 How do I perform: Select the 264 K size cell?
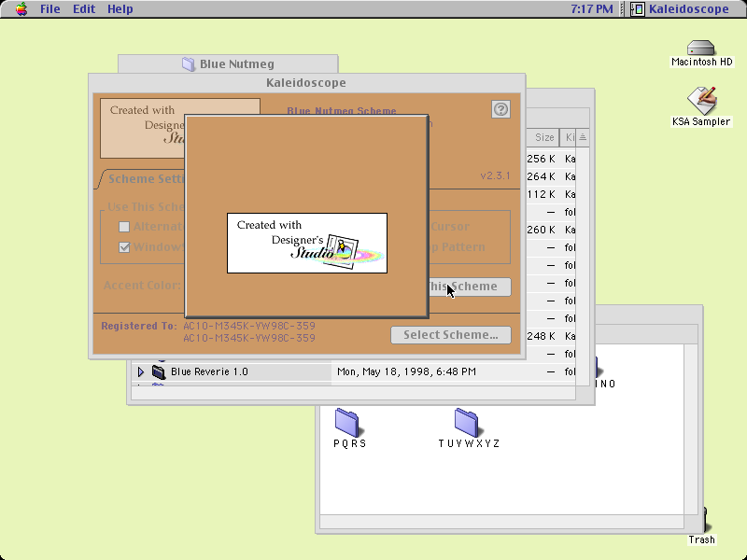tap(542, 176)
